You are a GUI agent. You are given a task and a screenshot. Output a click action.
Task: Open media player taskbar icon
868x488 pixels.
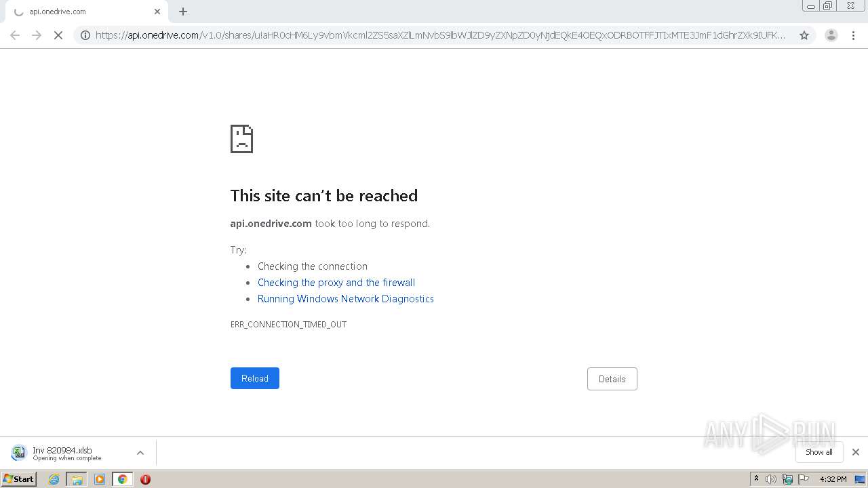tap(100, 479)
